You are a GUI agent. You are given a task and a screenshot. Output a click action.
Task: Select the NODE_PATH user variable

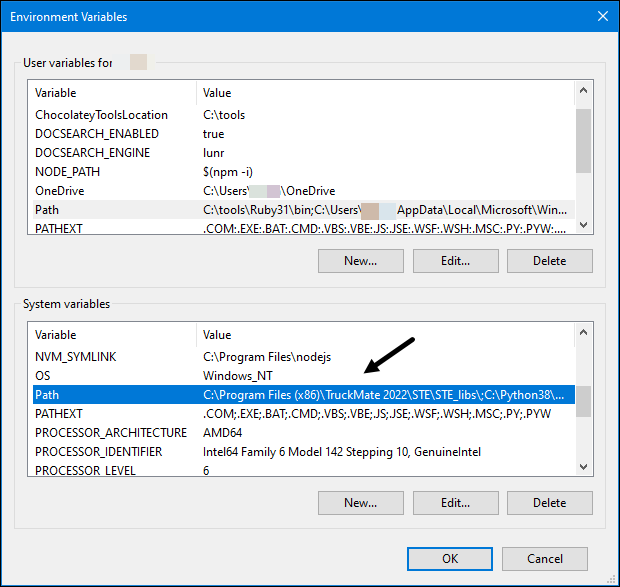point(67,172)
